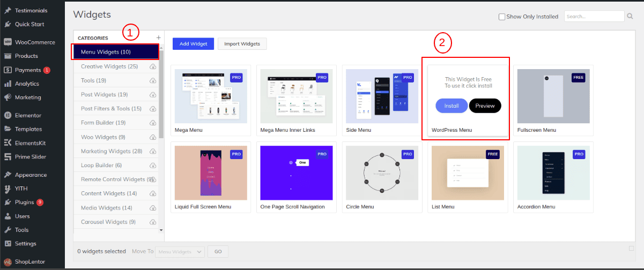Viewport: 644px width, 270px height.
Task: Click the Templates folder icon
Action: (8, 129)
